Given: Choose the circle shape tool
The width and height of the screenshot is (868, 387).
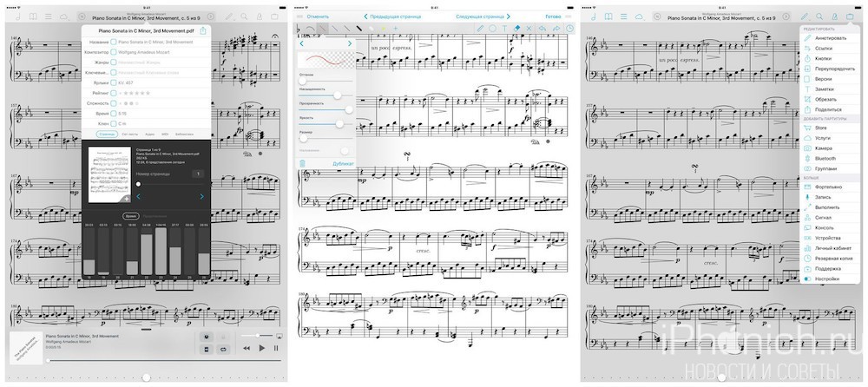Looking at the screenshot, I should click(492, 29).
